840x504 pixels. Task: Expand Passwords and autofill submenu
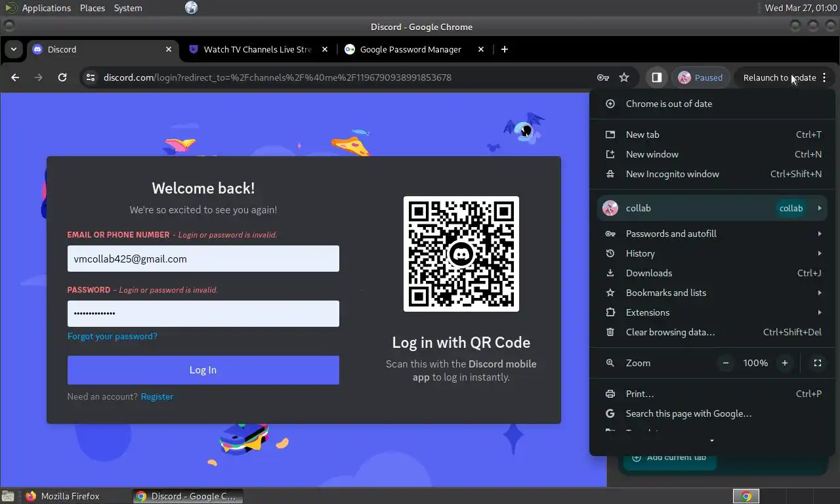(x=712, y=234)
